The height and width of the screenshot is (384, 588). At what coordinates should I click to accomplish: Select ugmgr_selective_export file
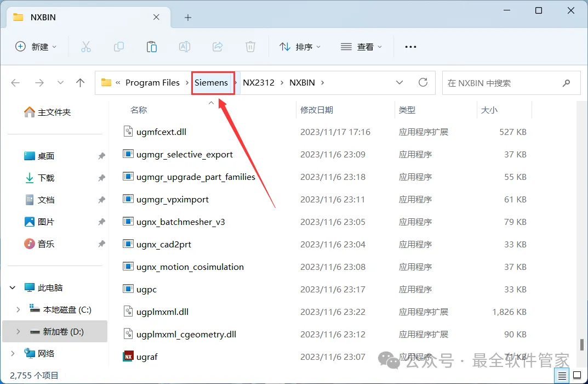pos(184,154)
